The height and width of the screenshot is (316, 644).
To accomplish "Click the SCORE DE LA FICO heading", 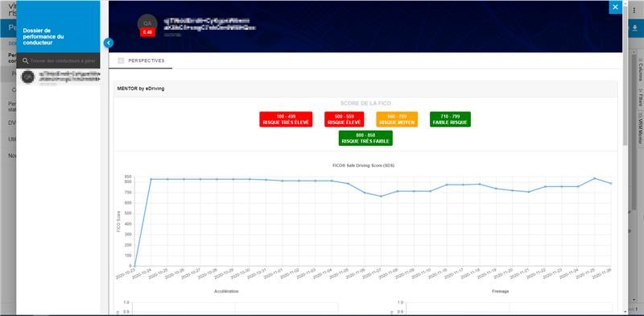I will (x=365, y=103).
